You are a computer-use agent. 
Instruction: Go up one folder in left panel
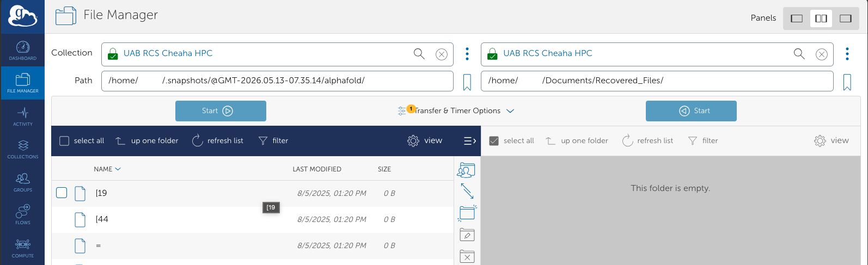coord(147,141)
